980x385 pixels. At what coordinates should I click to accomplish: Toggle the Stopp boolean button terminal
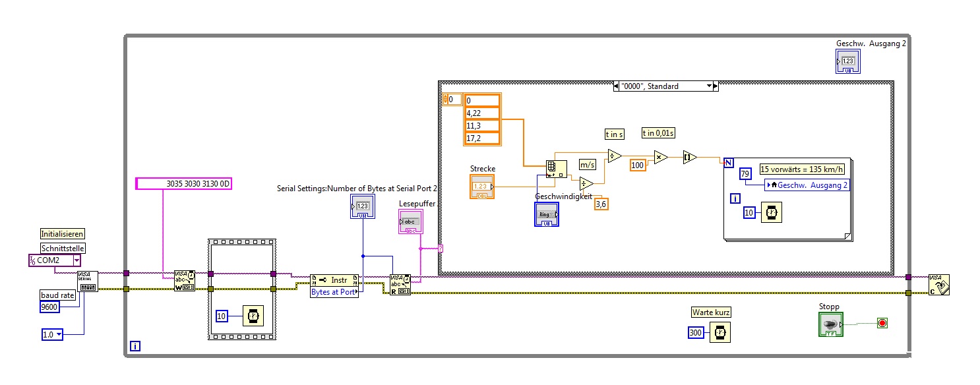831,324
